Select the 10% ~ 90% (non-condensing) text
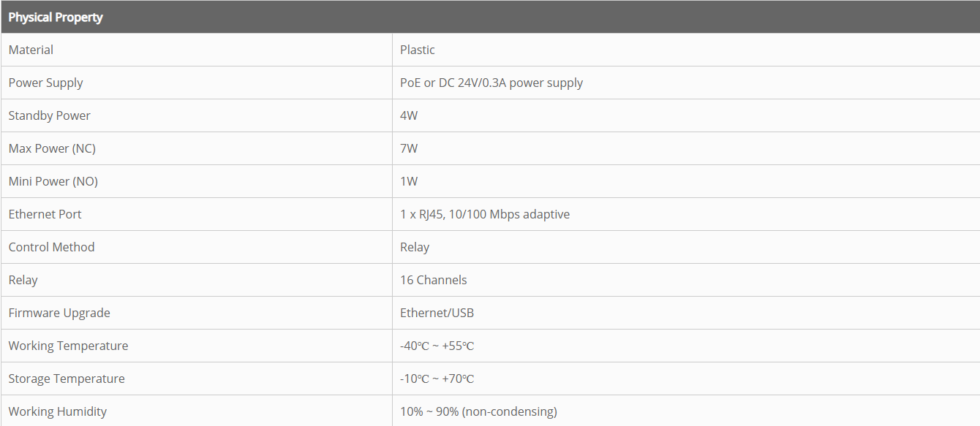Image resolution: width=980 pixels, height=426 pixels. 478,411
